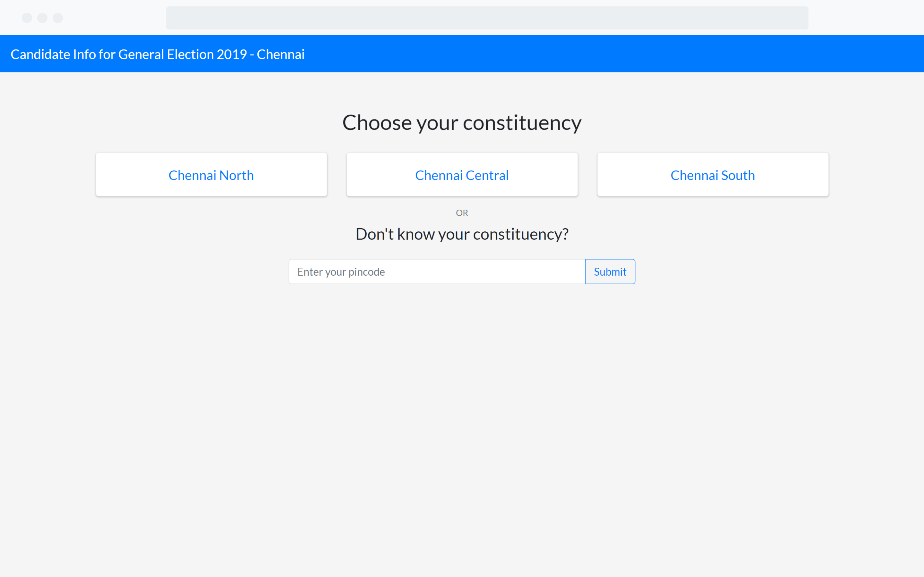The image size is (924, 577).
Task: Click blank page area below pincode form
Action: 462,420
